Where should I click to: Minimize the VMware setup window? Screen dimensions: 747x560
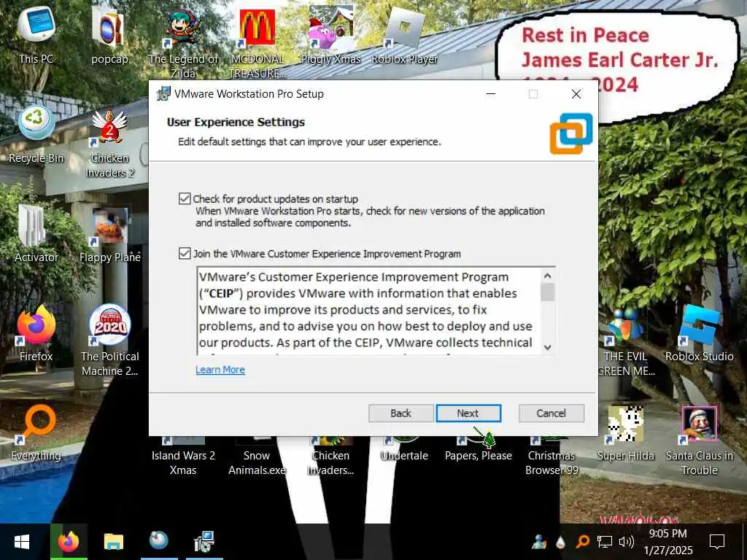pos(491,94)
